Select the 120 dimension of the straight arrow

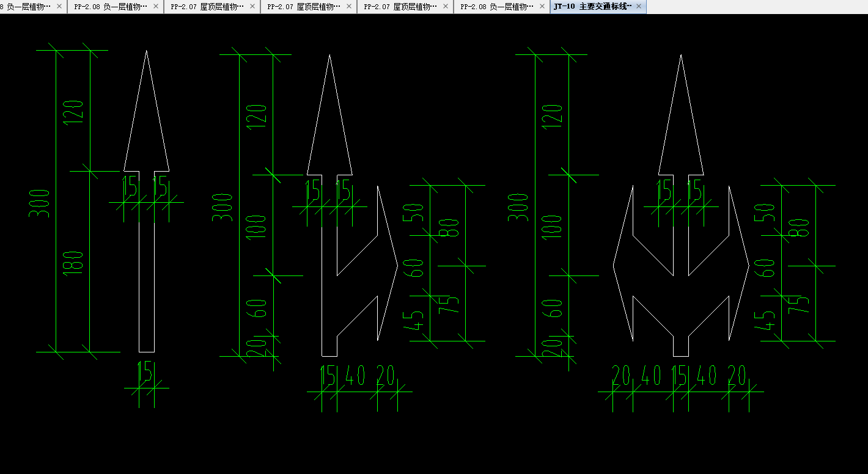[73, 112]
